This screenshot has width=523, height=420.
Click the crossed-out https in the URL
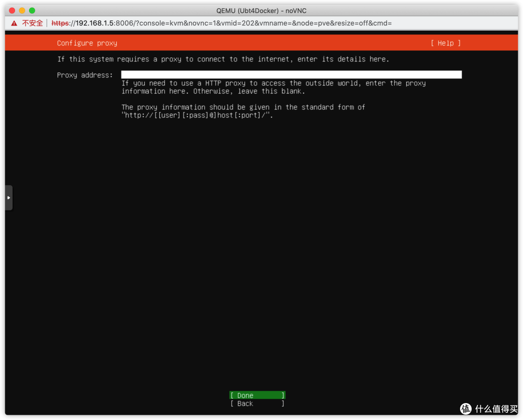pos(60,23)
